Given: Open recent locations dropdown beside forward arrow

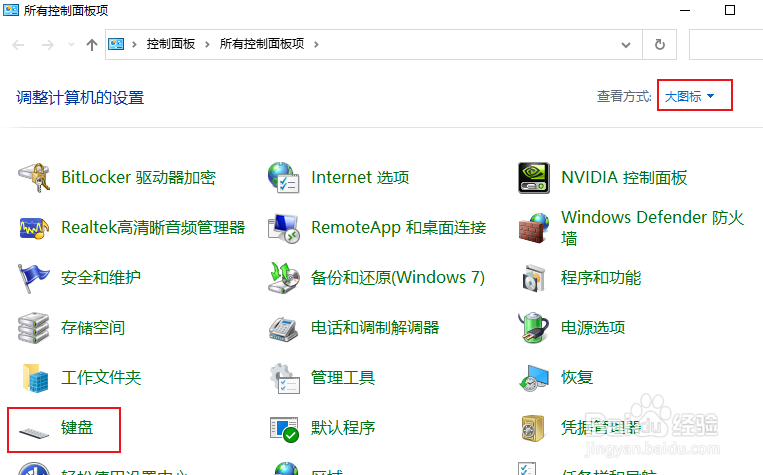Looking at the screenshot, I should coord(72,45).
